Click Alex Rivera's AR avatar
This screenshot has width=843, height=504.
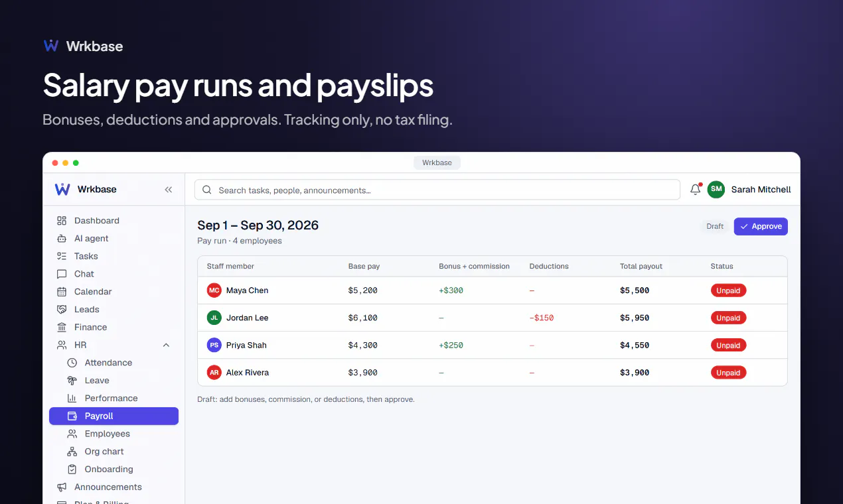214,373
